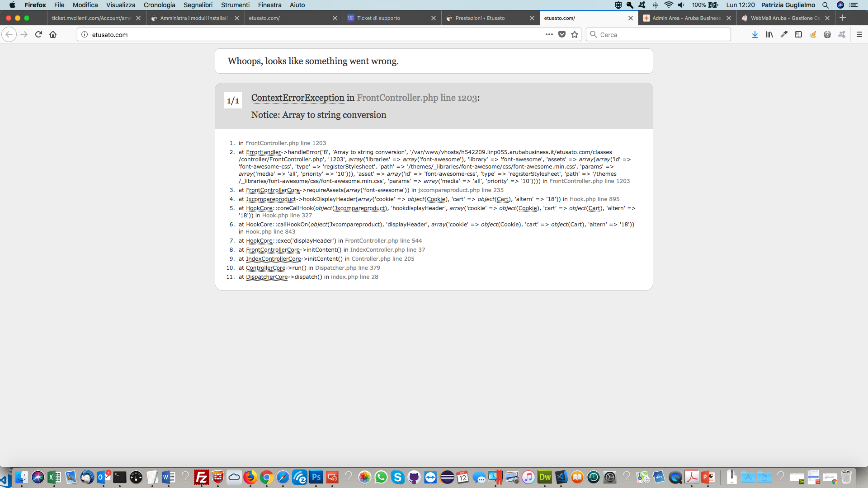Toggle the sidebar view
The height and width of the screenshot is (488, 868).
tap(798, 34)
